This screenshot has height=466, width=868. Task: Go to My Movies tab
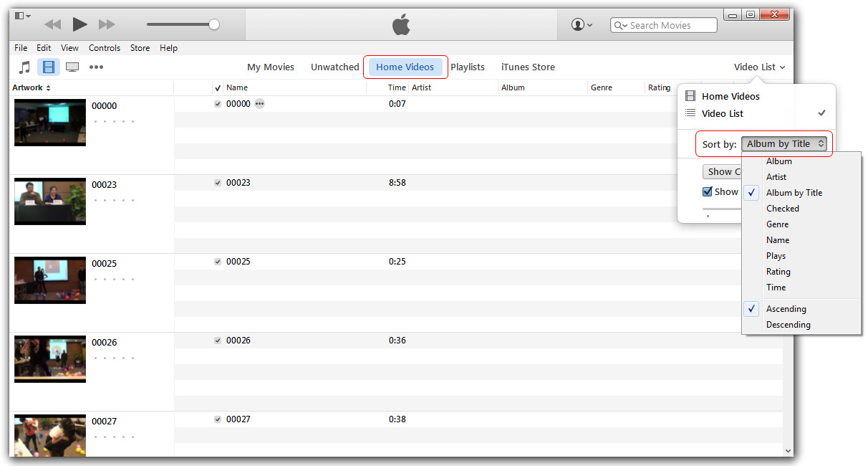click(x=271, y=67)
